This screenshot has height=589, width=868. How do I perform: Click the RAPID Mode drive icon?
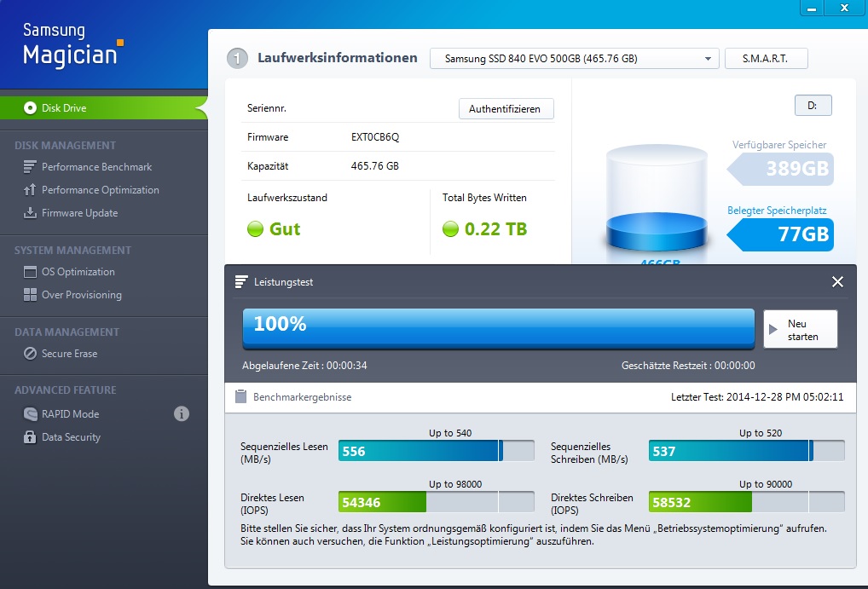pyautogui.click(x=30, y=414)
